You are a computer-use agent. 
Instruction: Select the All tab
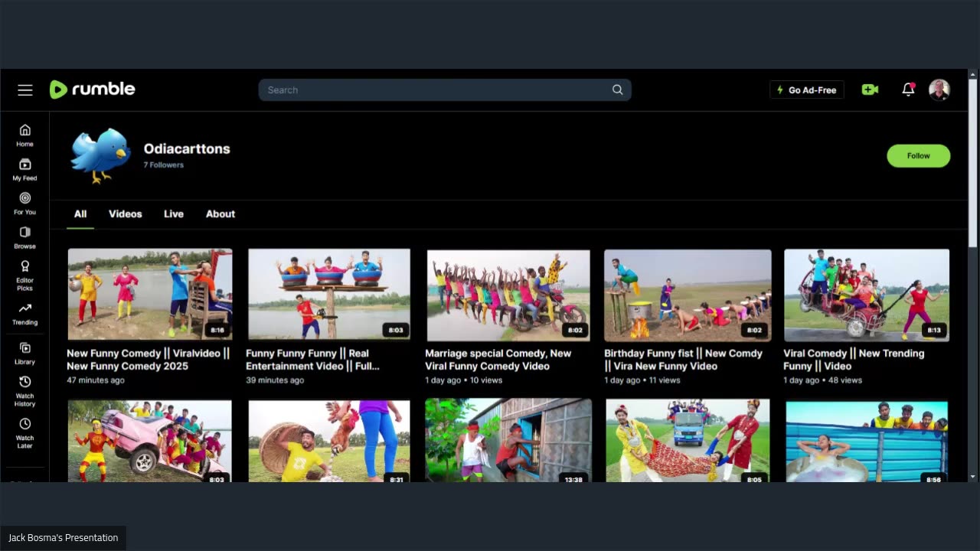tap(80, 214)
